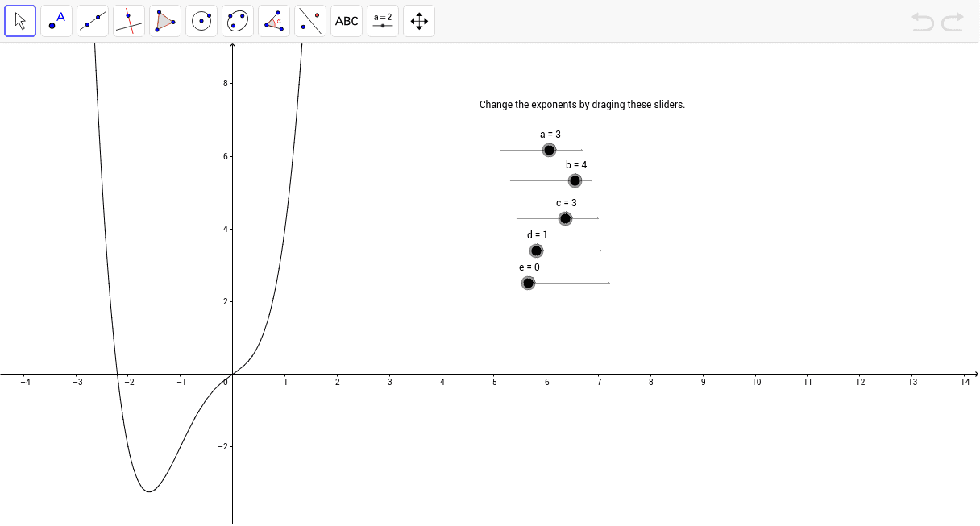Image resolution: width=980 pixels, height=526 pixels.
Task: Click y-axis tick label 6
Action: pyautogui.click(x=226, y=156)
